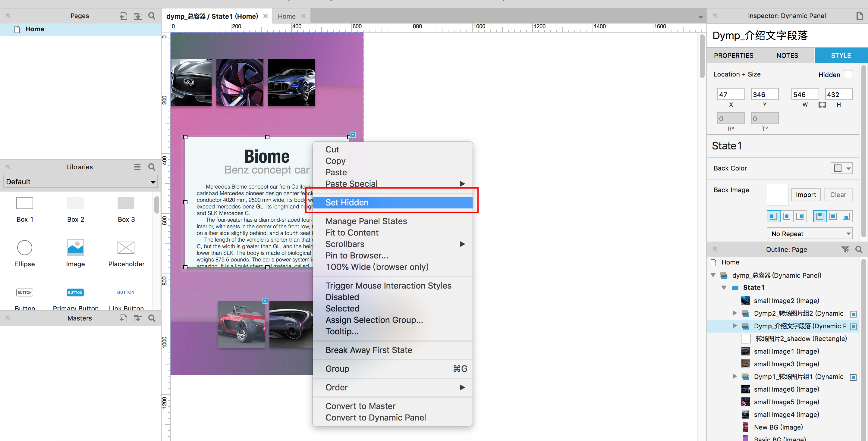Switch to the PROPERTIES tab
868x441 pixels.
[733, 56]
